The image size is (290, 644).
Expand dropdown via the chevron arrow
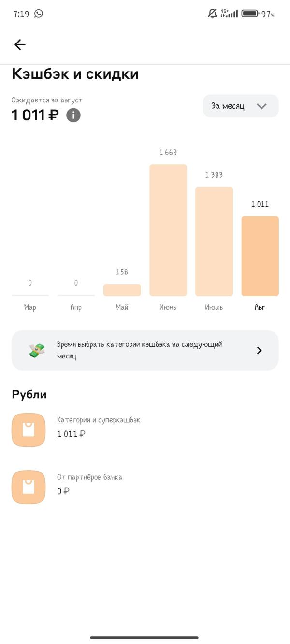coord(261,106)
